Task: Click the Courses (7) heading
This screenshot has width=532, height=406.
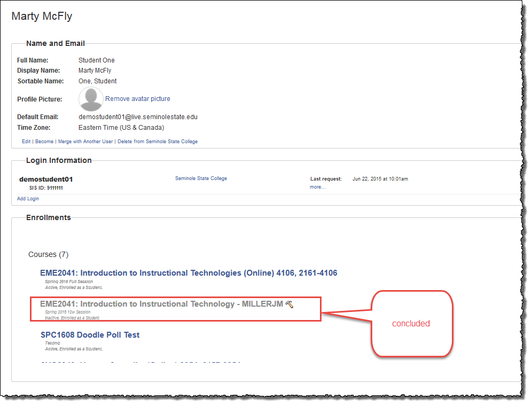Action: tap(48, 254)
